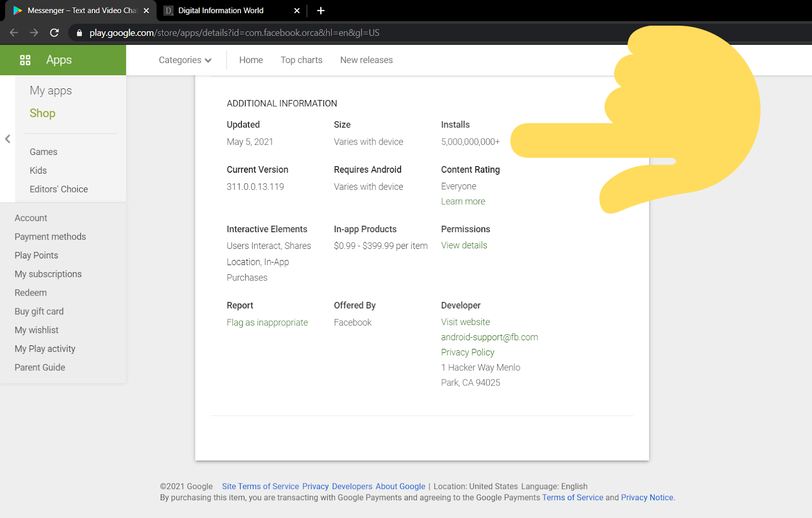Open Learn more under Content Rating
Image resolution: width=812 pixels, height=518 pixels.
462,201
